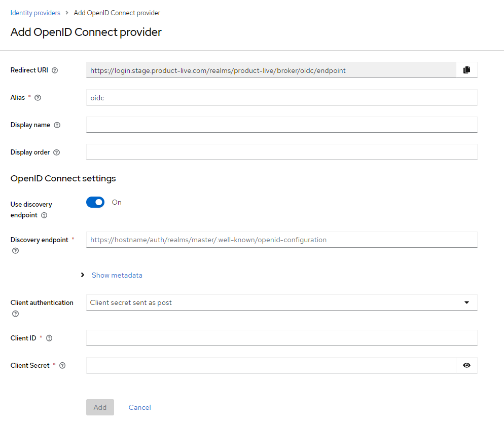Select the Client ID text field
Viewport: 504px width, 422px height.
tap(281, 338)
